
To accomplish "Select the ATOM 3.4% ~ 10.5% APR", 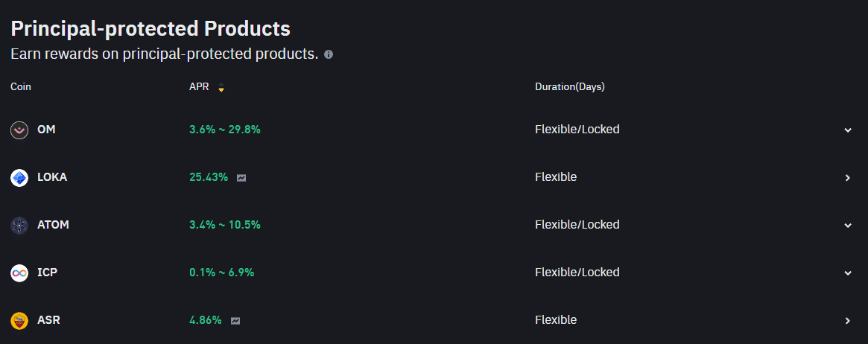I will [x=225, y=225].
